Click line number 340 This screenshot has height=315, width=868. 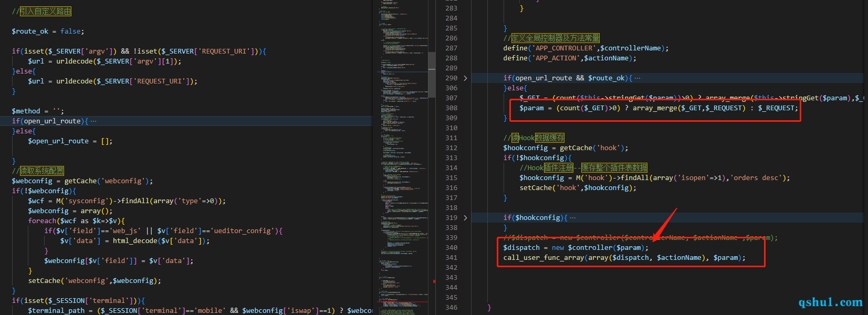click(x=451, y=248)
